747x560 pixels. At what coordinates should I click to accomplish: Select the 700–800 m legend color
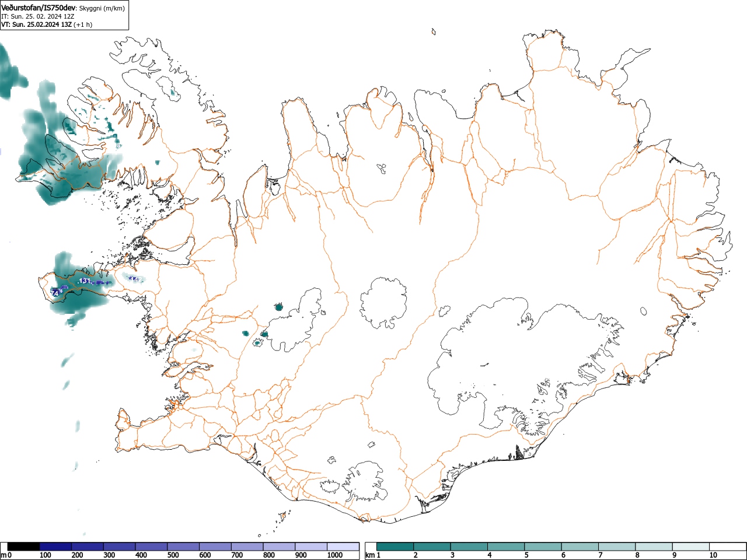point(247,547)
